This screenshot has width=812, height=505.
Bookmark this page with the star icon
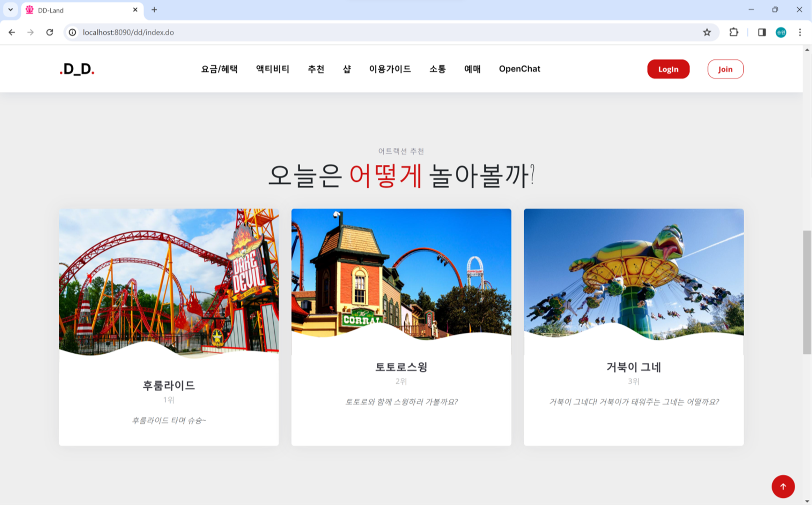click(x=707, y=32)
